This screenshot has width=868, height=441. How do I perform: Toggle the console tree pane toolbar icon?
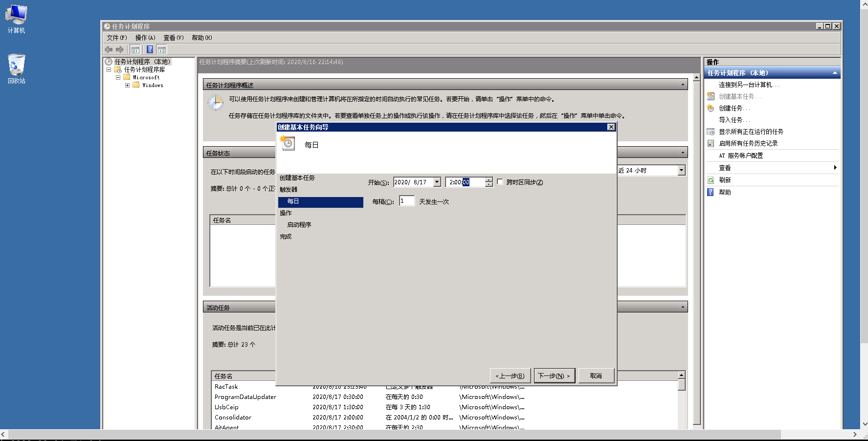pyautogui.click(x=135, y=49)
